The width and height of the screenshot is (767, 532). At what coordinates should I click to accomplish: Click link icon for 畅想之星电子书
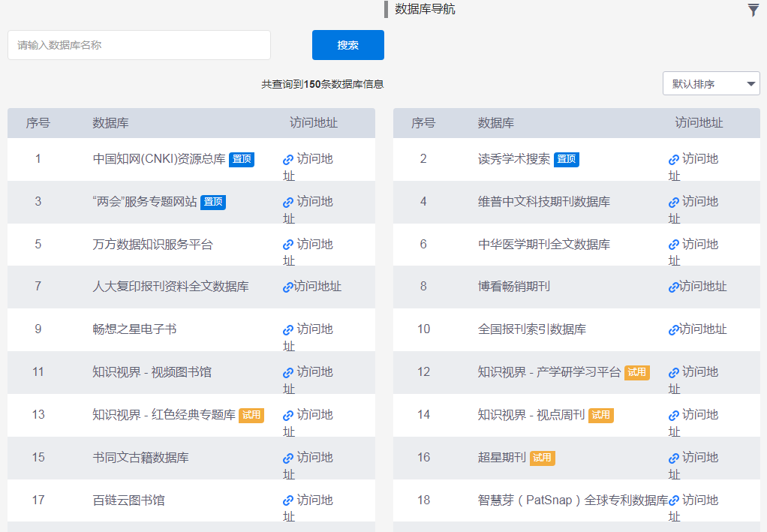click(x=288, y=330)
